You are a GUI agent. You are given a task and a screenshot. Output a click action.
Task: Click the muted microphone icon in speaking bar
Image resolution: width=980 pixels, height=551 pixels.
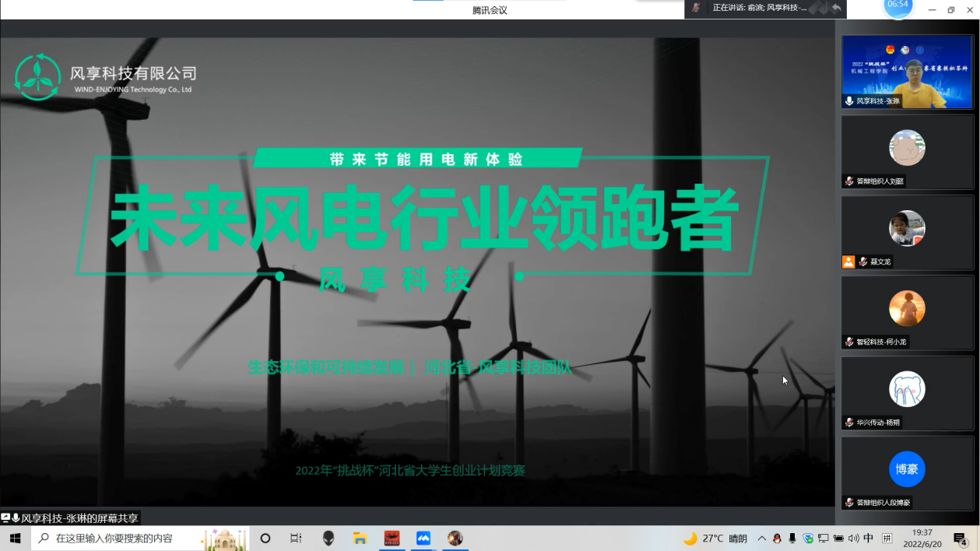[696, 8]
